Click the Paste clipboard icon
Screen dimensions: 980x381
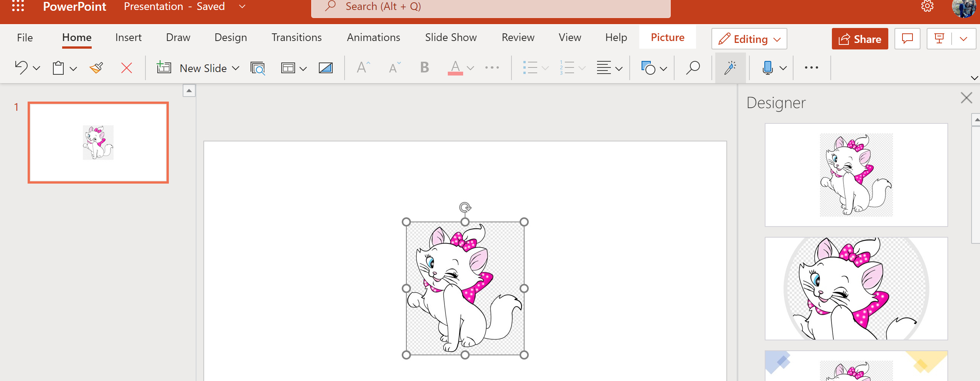point(58,68)
